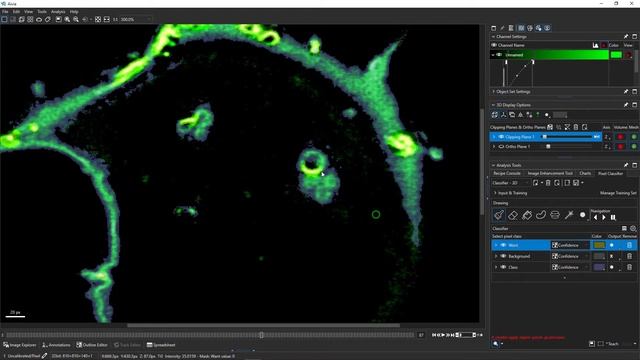Select the lasso freeform drawing tool

coord(541,215)
